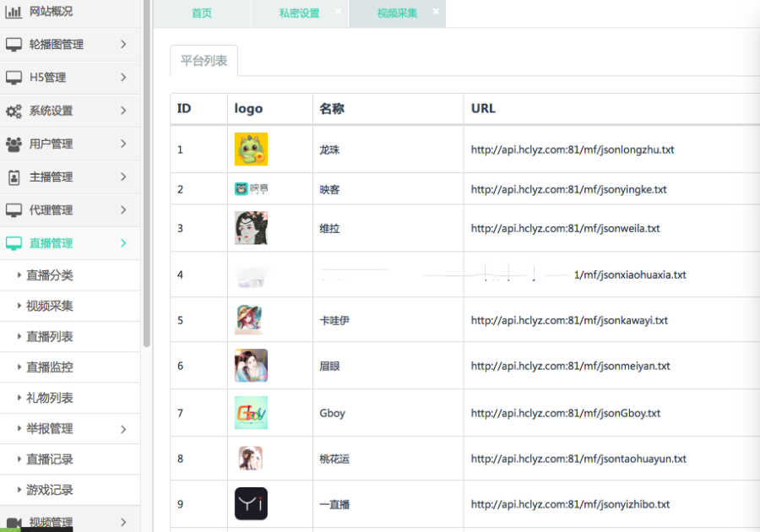Viewport: 760px width, 532px height.
Task: Close the 视频采集 tab
Action: (x=436, y=12)
